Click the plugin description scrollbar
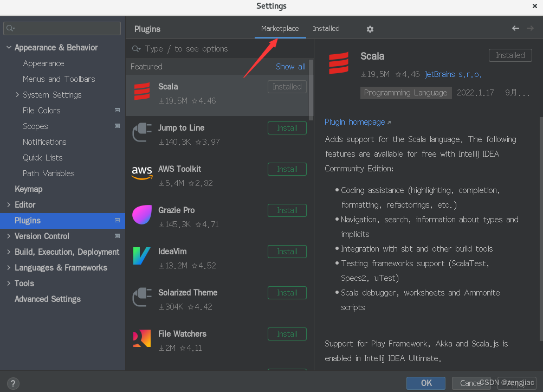Image resolution: width=543 pixels, height=392 pixels. pyautogui.click(x=541, y=229)
